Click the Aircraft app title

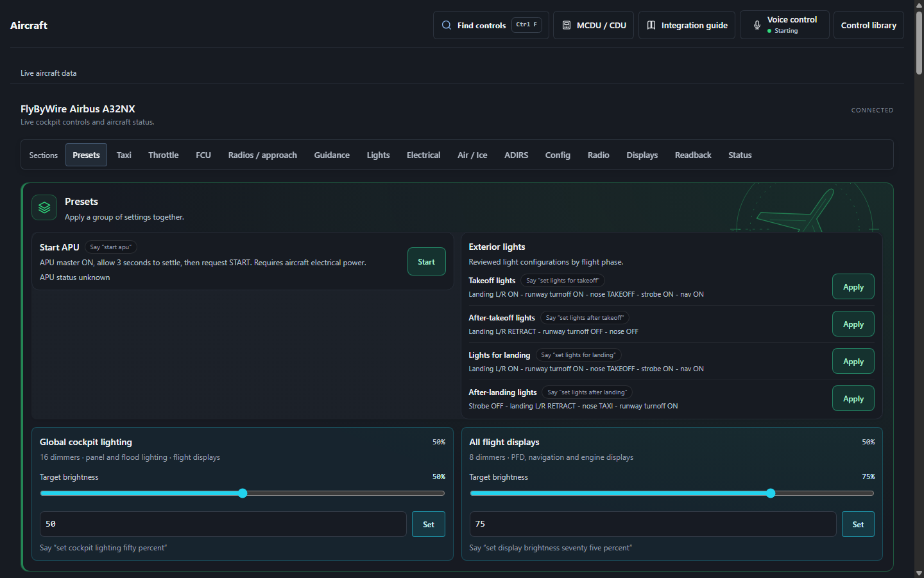point(29,25)
